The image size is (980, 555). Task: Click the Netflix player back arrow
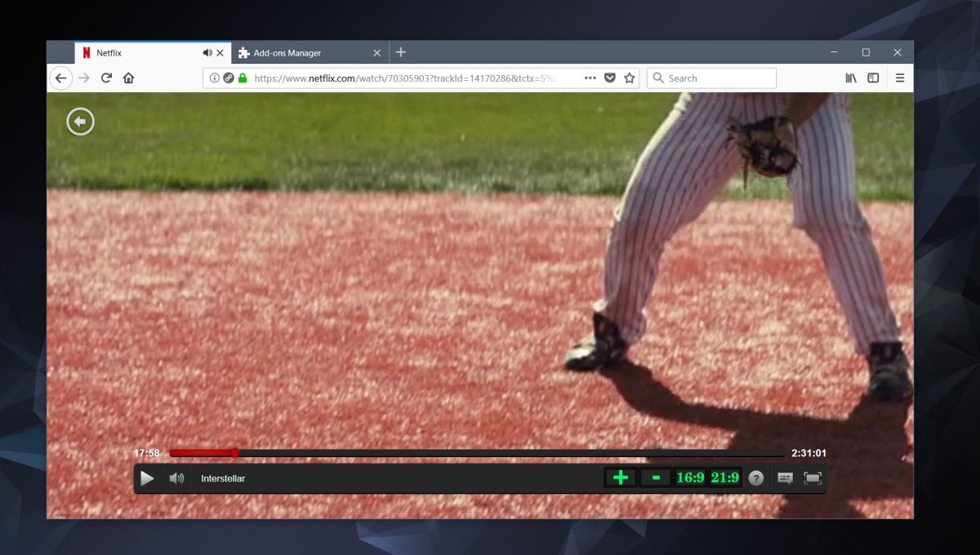pyautogui.click(x=80, y=122)
